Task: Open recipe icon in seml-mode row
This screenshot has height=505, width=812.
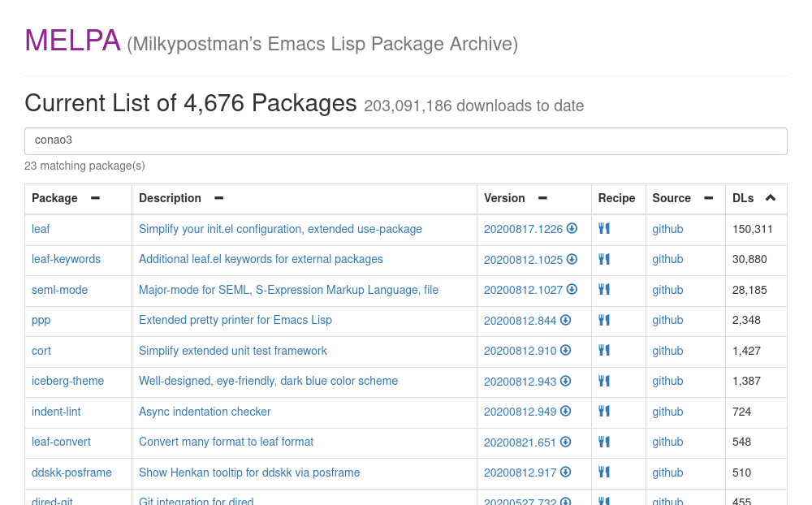Action: pyautogui.click(x=603, y=290)
